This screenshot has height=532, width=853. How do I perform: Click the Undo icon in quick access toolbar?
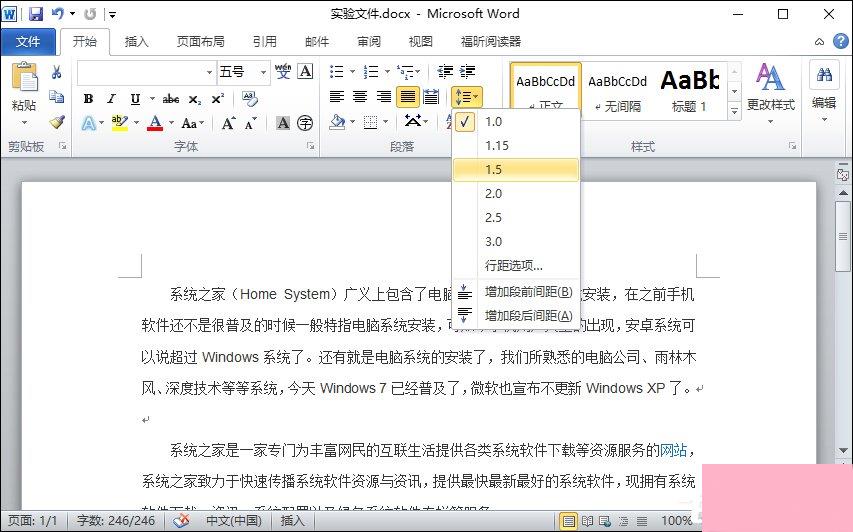(58, 14)
